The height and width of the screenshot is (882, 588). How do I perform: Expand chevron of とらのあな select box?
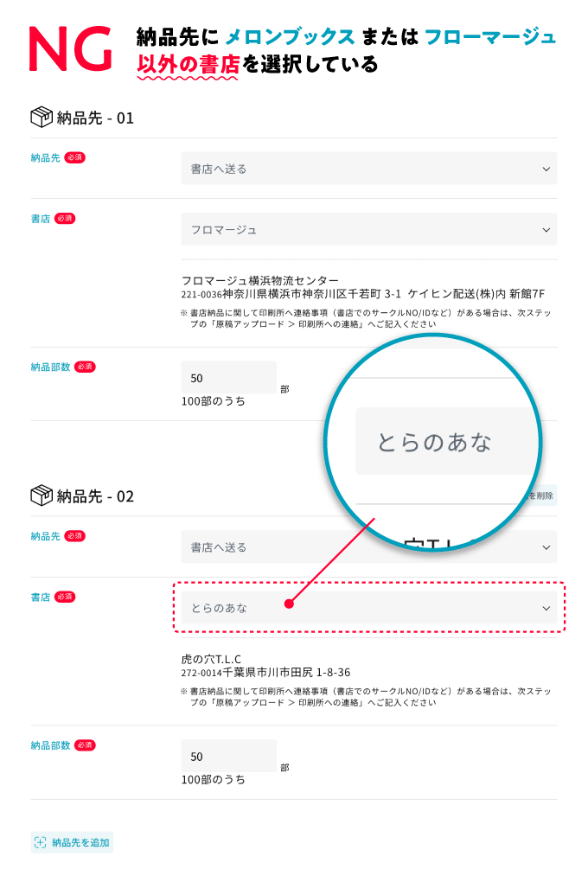[546, 609]
